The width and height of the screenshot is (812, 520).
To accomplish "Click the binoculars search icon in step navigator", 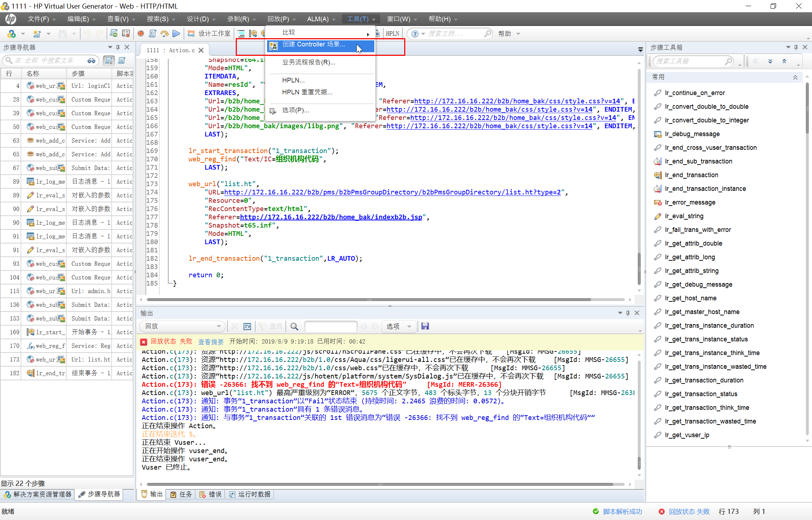I will point(91,60).
